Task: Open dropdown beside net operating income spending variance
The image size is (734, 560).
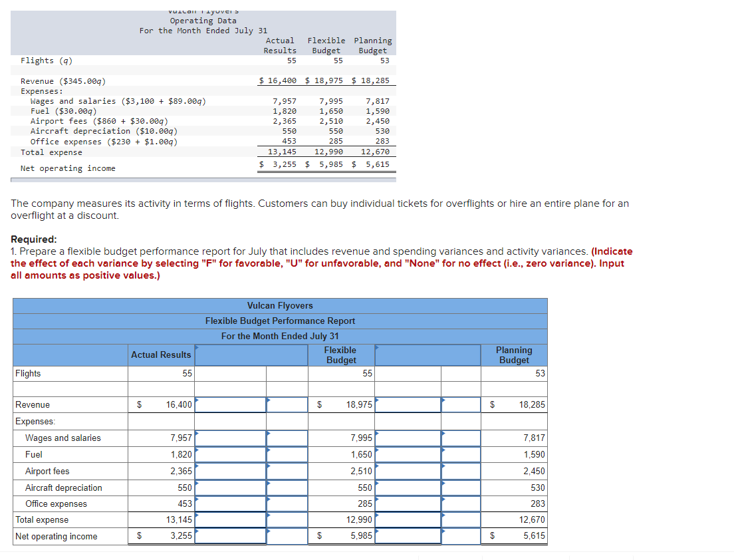Action: [x=287, y=536]
